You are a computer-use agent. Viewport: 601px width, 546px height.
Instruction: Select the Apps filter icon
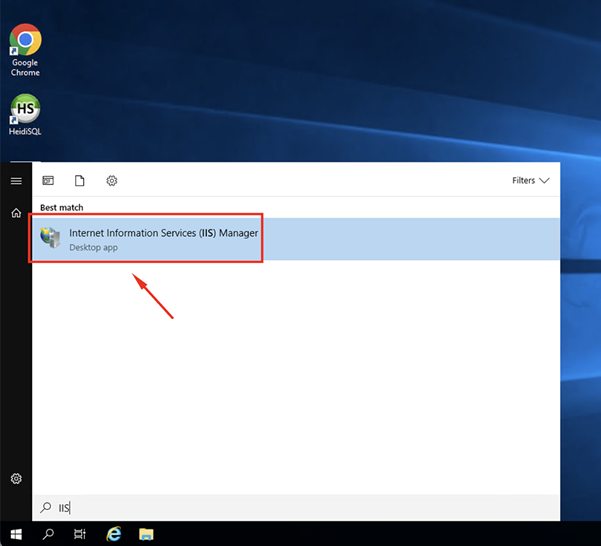[48, 180]
